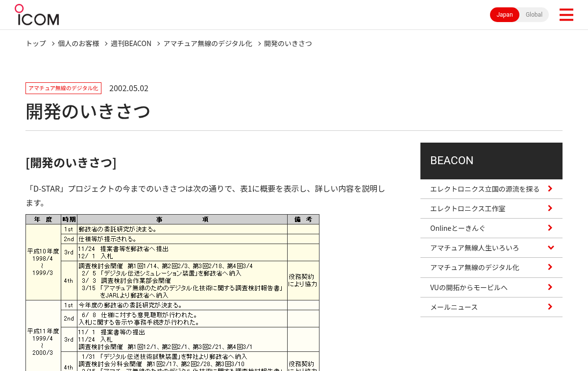Click the red アマチュア無線のデジタル化 category tag
Image resolution: width=588 pixels, height=371 pixels.
click(63, 88)
